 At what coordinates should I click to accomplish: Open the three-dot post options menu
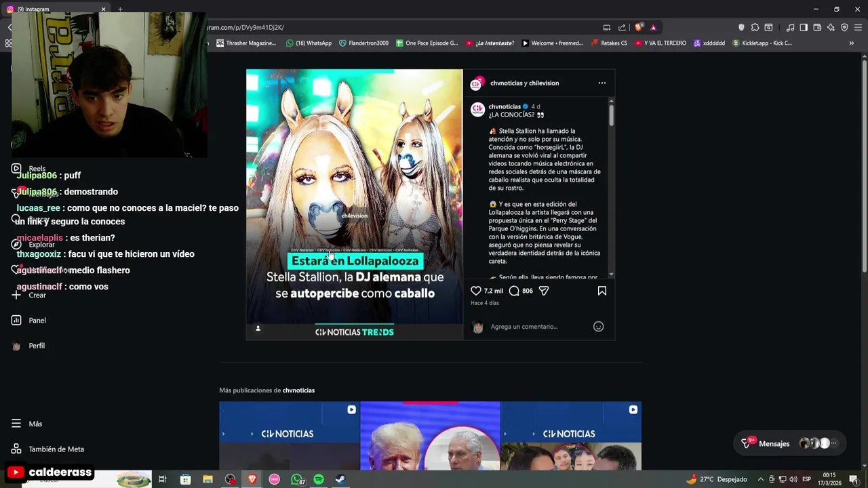tap(601, 83)
